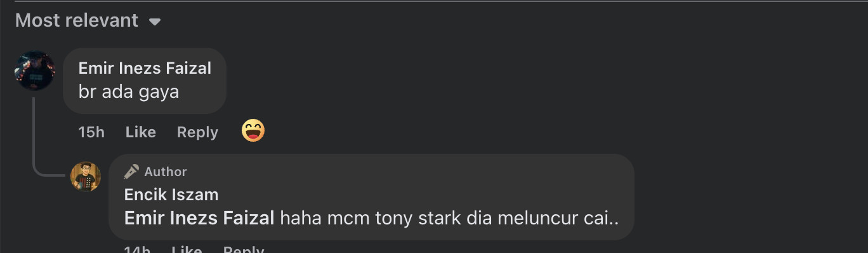Click the arrow next to Most relevant
Viewport: 868px width, 253px height.
coord(154,22)
